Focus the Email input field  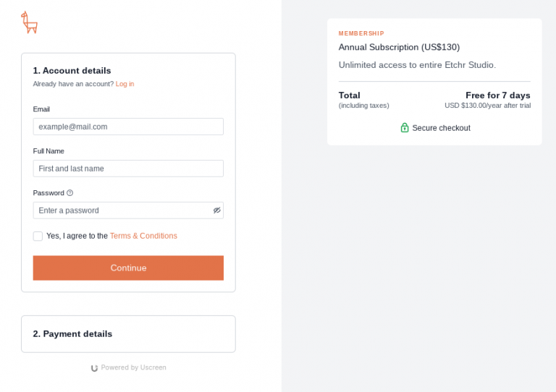pyautogui.click(x=128, y=127)
